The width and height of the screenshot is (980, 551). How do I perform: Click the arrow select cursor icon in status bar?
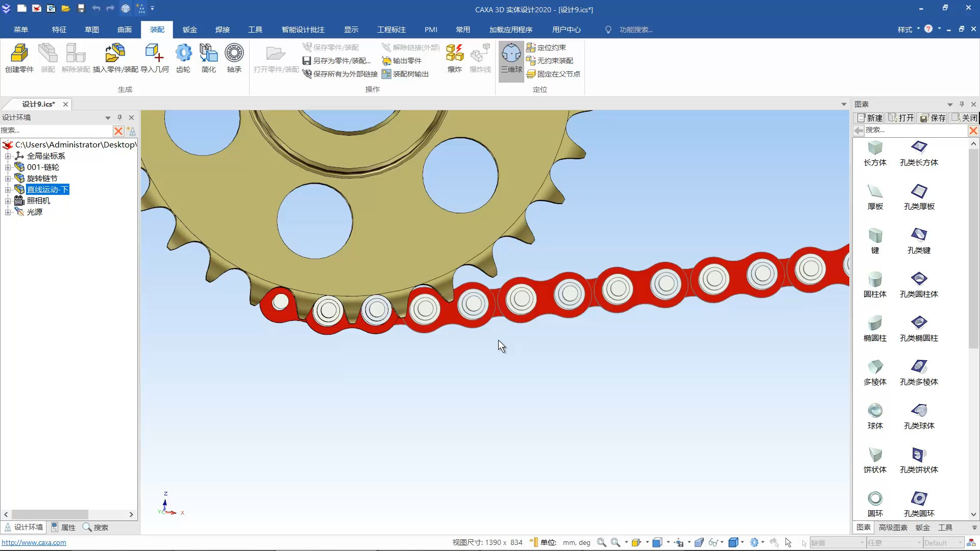[789, 542]
